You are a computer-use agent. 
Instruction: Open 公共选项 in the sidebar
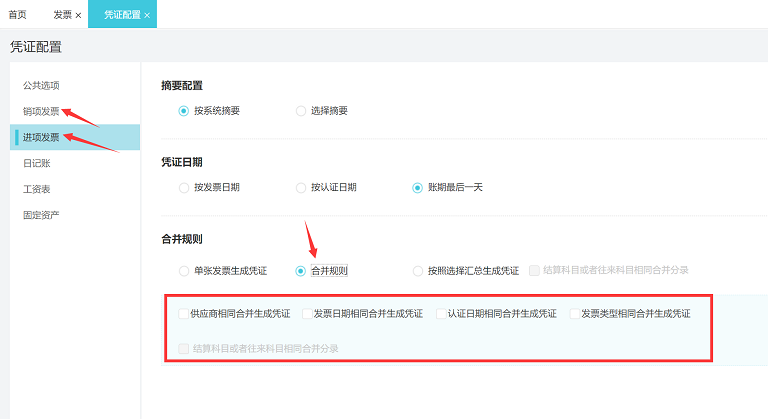[x=41, y=85]
